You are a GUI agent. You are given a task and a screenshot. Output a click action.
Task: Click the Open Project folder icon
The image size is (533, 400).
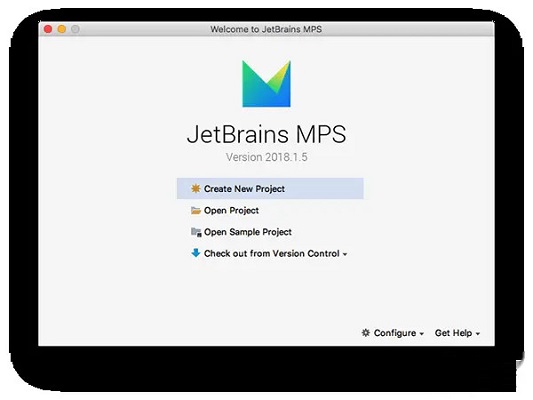click(196, 210)
